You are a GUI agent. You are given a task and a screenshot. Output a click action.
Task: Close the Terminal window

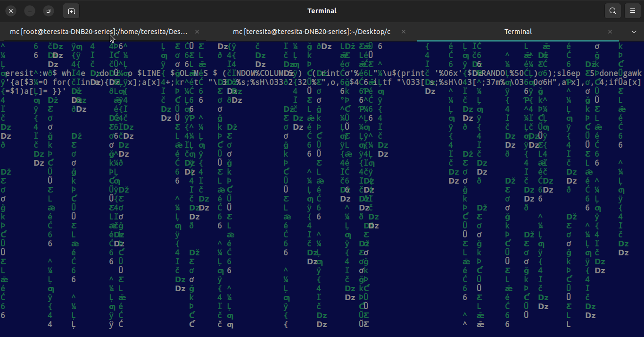pyautogui.click(x=11, y=11)
